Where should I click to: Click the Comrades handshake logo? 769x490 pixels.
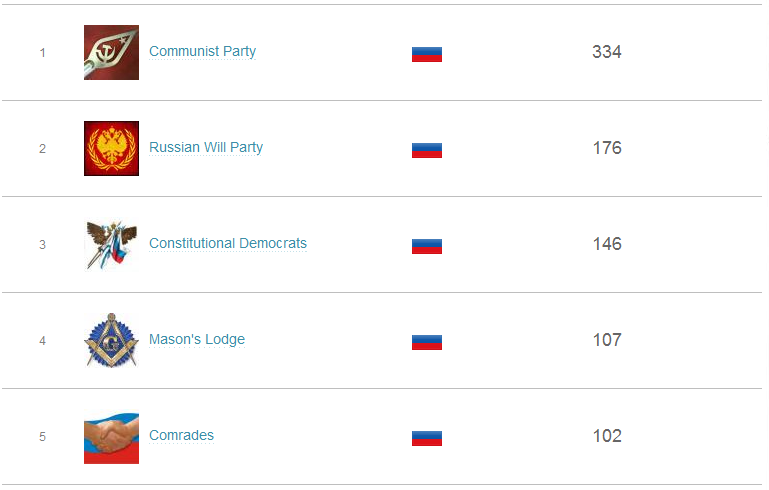(111, 437)
